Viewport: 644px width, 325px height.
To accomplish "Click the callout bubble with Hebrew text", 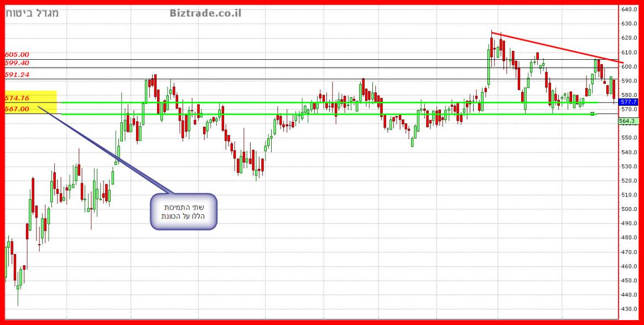I will (x=183, y=211).
